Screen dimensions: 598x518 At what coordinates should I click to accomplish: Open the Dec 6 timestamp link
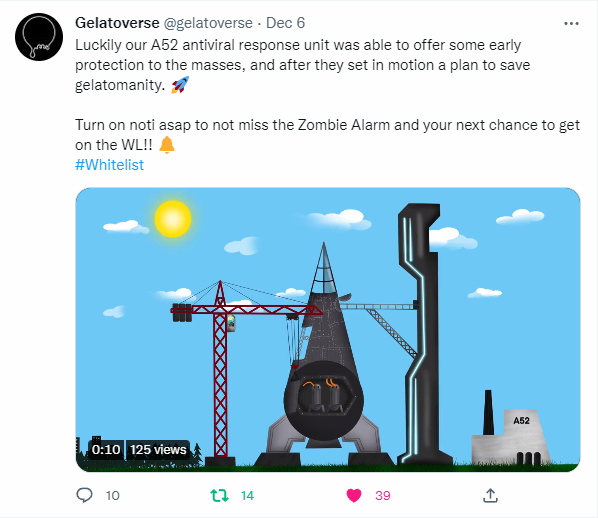(x=285, y=23)
